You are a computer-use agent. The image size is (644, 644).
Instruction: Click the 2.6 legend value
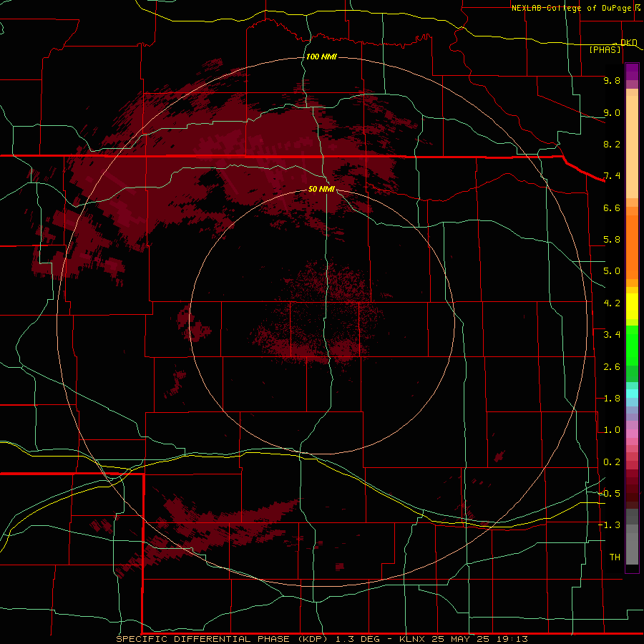612,367
